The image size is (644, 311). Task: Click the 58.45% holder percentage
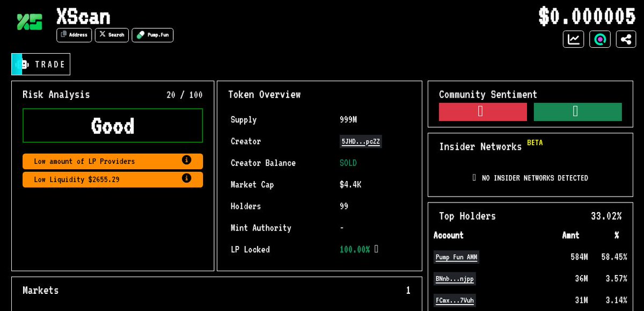[x=614, y=257]
